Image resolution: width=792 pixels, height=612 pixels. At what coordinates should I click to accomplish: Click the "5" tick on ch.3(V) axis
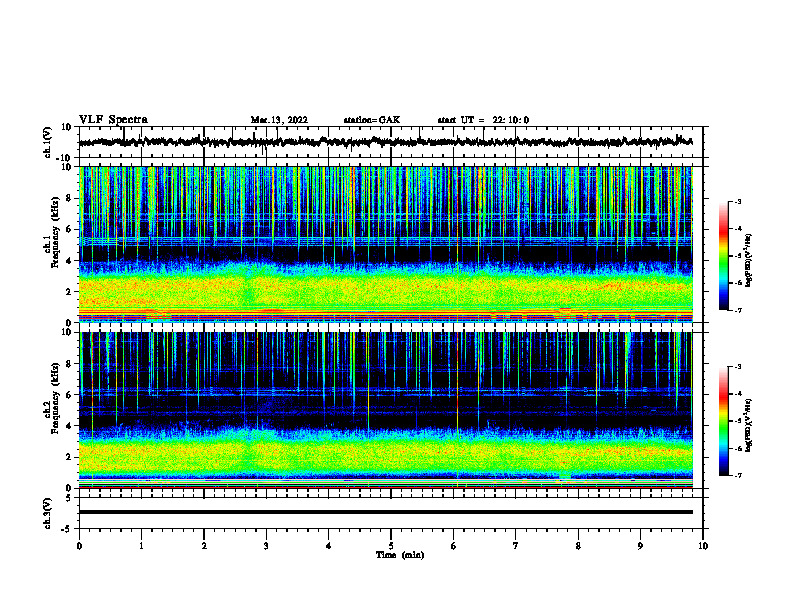pyautogui.click(x=70, y=498)
